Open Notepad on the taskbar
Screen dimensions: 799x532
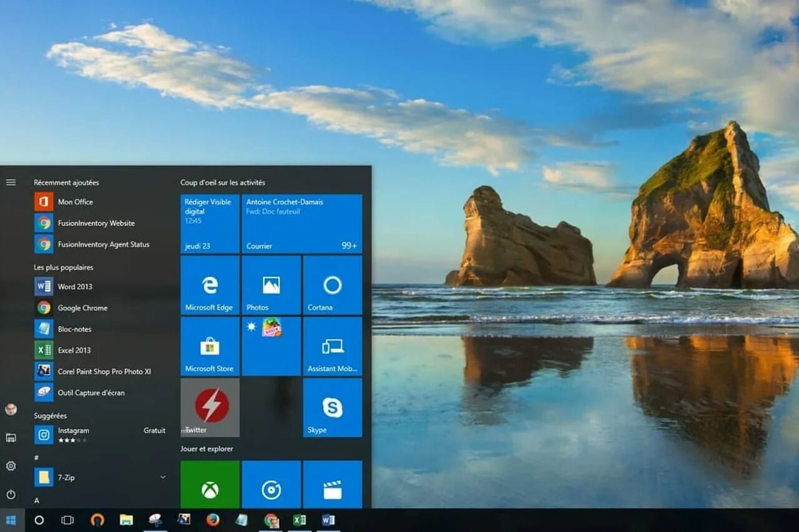pos(242,520)
